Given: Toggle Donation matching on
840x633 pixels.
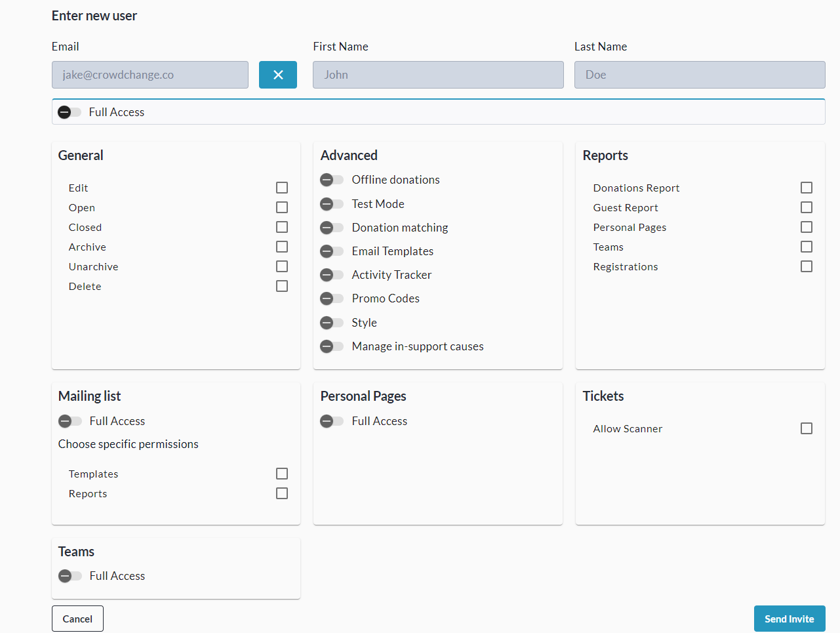Looking at the screenshot, I should (x=332, y=228).
